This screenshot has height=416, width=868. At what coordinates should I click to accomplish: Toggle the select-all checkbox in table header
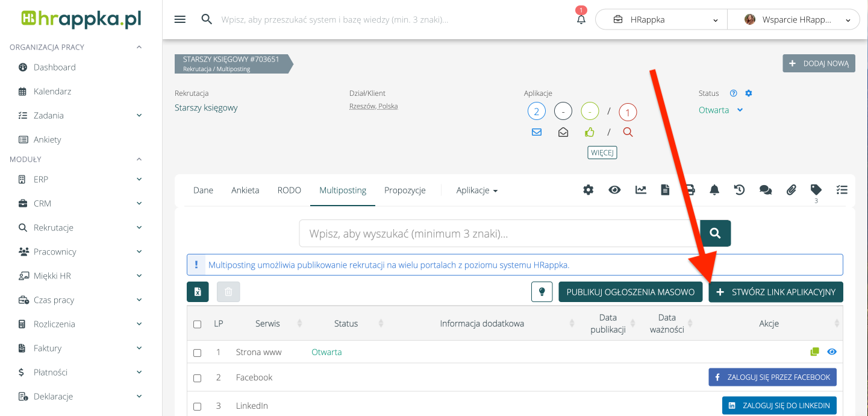pyautogui.click(x=197, y=324)
